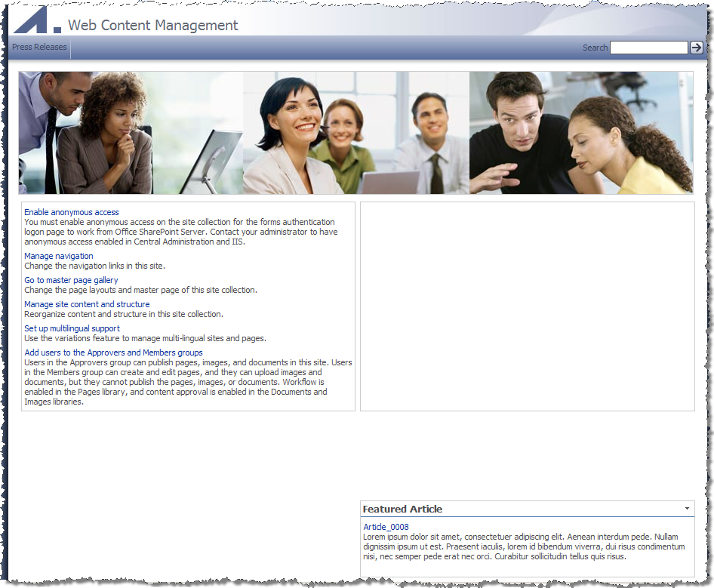Go to master page gallery link
This screenshot has width=714, height=588.
coord(71,280)
